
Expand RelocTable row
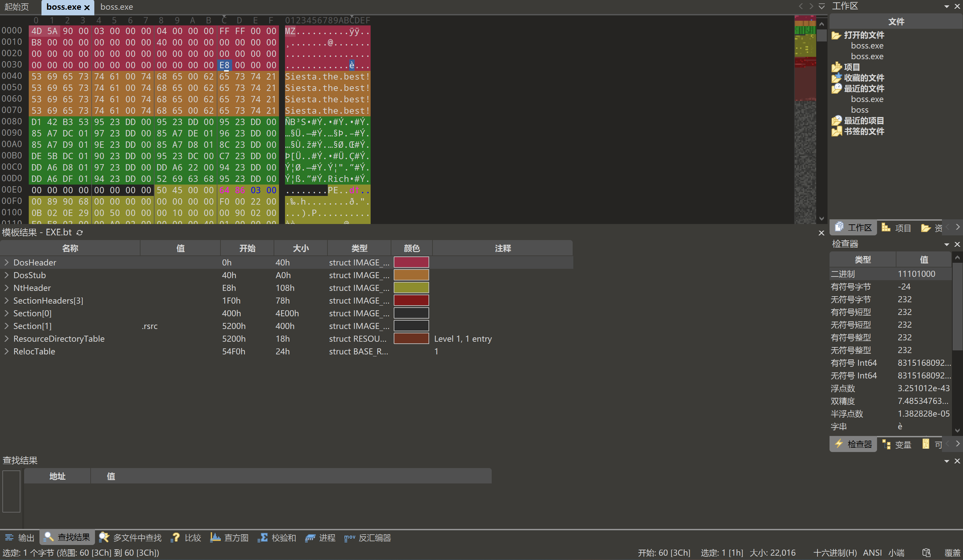click(x=6, y=351)
